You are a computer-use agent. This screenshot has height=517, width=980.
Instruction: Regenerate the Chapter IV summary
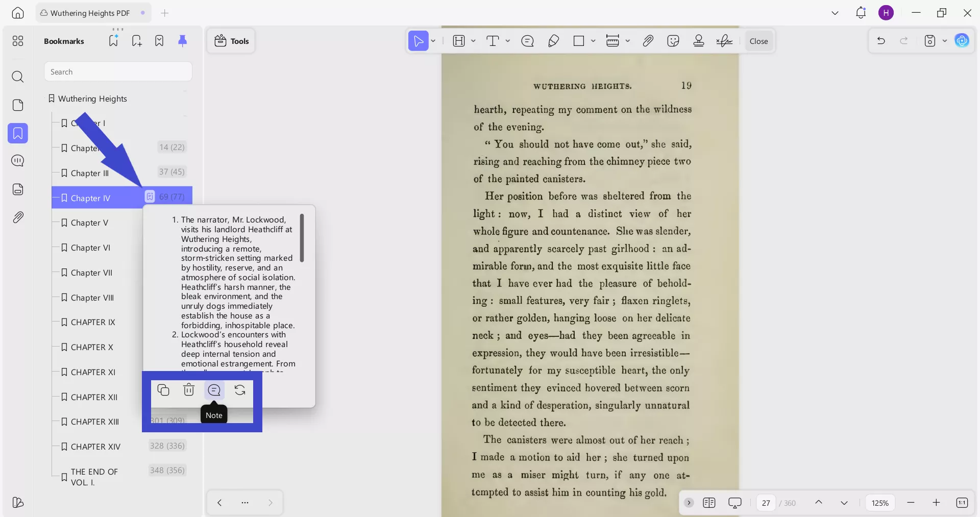239,390
